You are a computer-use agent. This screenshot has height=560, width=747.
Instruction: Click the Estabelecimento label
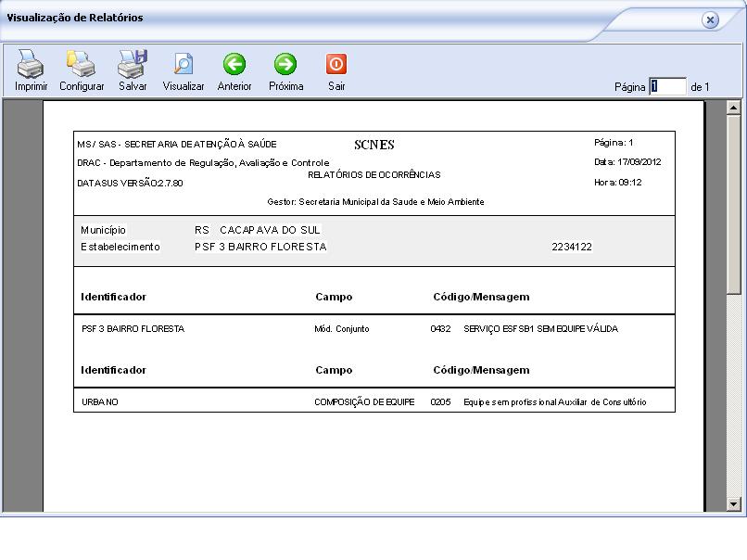pos(120,247)
